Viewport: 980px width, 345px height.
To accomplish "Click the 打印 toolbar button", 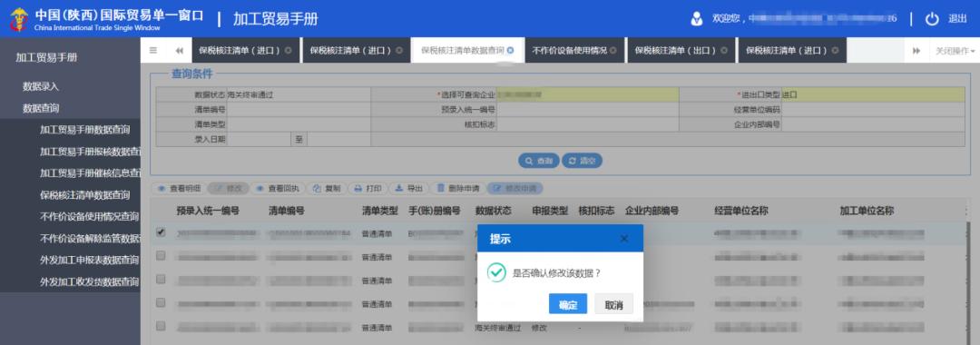I will tap(367, 188).
